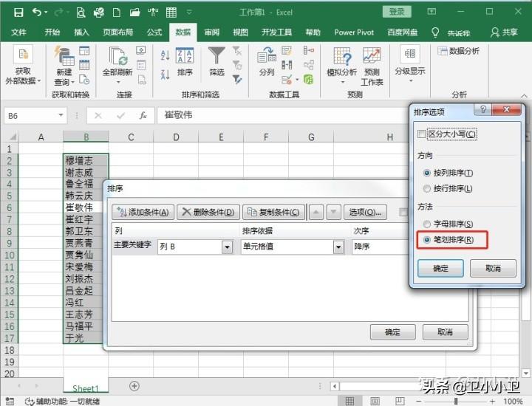Image resolution: width=532 pixels, height=406 pixels.
Task: Click 复制条件 button
Action: tap(273, 212)
